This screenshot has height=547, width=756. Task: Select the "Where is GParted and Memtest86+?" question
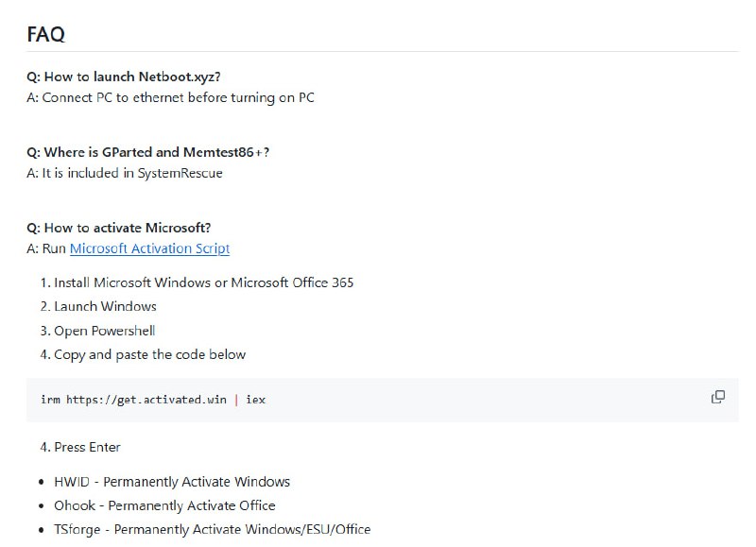point(148,152)
